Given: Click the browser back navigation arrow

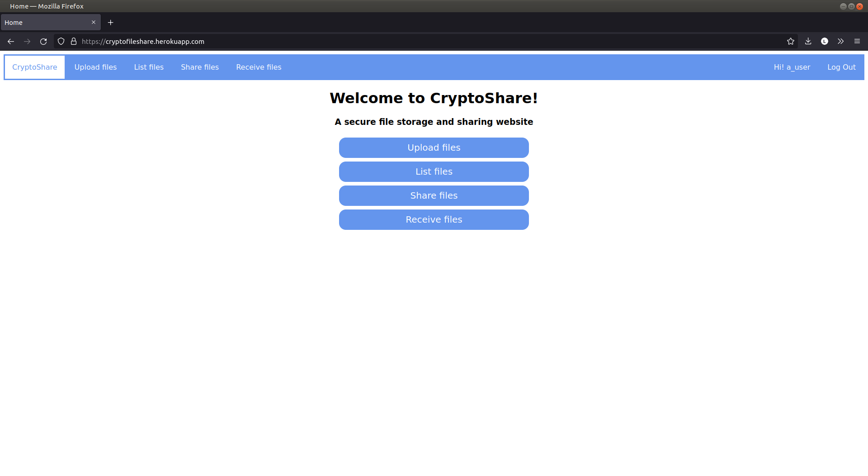Looking at the screenshot, I should 10,41.
